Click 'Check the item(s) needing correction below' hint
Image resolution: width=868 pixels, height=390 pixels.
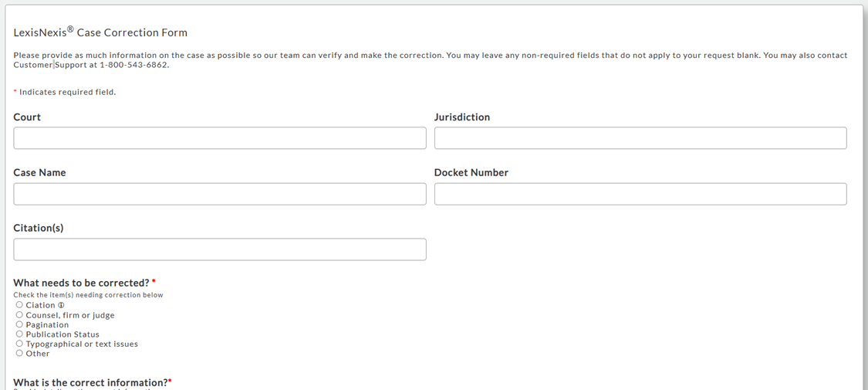click(88, 295)
